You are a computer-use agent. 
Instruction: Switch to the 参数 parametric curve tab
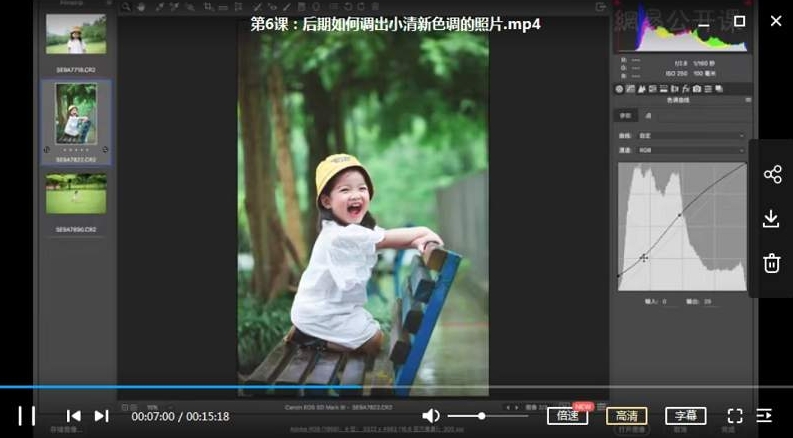pyautogui.click(x=626, y=116)
